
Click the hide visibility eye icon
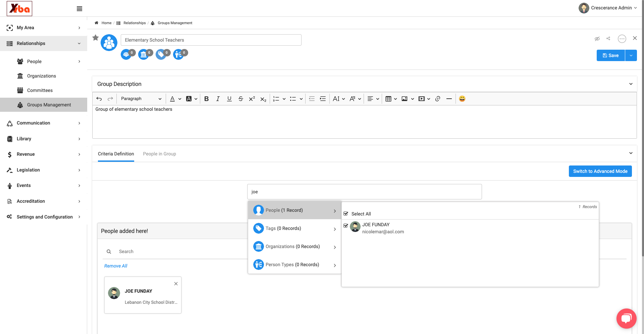click(x=597, y=39)
